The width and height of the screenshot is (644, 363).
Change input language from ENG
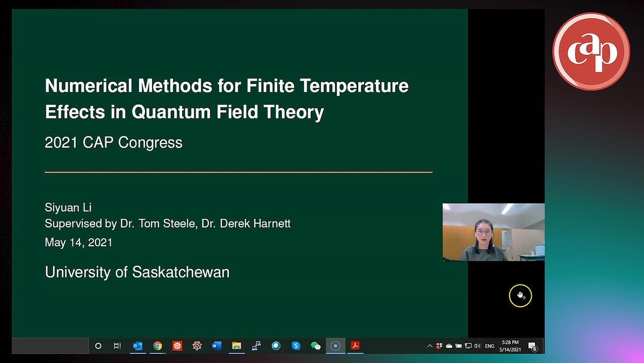tap(489, 346)
